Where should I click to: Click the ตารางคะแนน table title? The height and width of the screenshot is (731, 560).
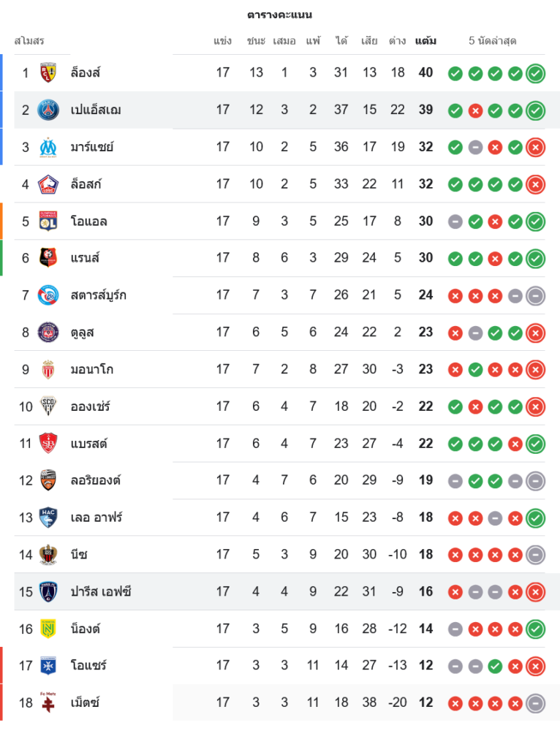[280, 15]
